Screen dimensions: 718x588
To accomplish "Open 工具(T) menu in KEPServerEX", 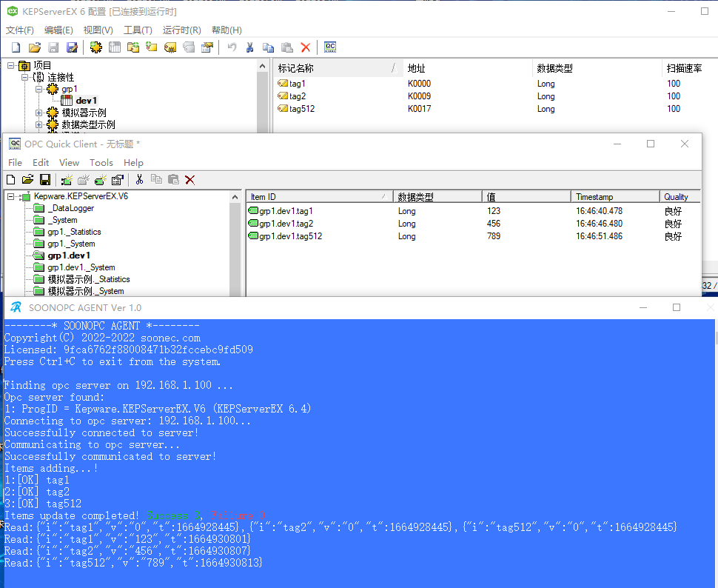I will [138, 30].
